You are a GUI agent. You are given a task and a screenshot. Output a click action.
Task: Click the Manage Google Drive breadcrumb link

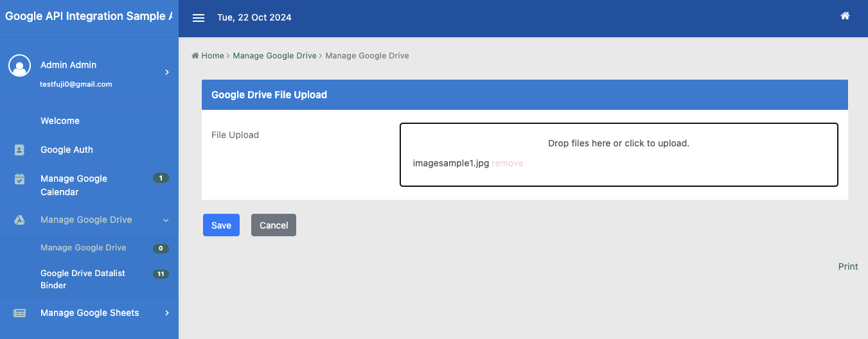(274, 56)
